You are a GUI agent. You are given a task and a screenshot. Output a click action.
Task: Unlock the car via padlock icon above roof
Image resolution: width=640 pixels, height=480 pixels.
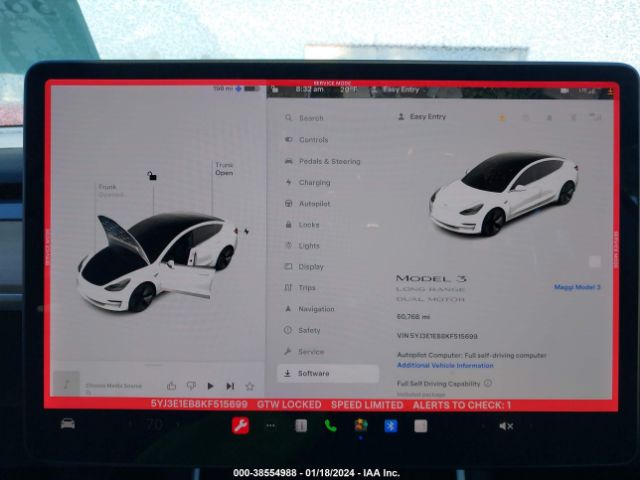point(152,176)
